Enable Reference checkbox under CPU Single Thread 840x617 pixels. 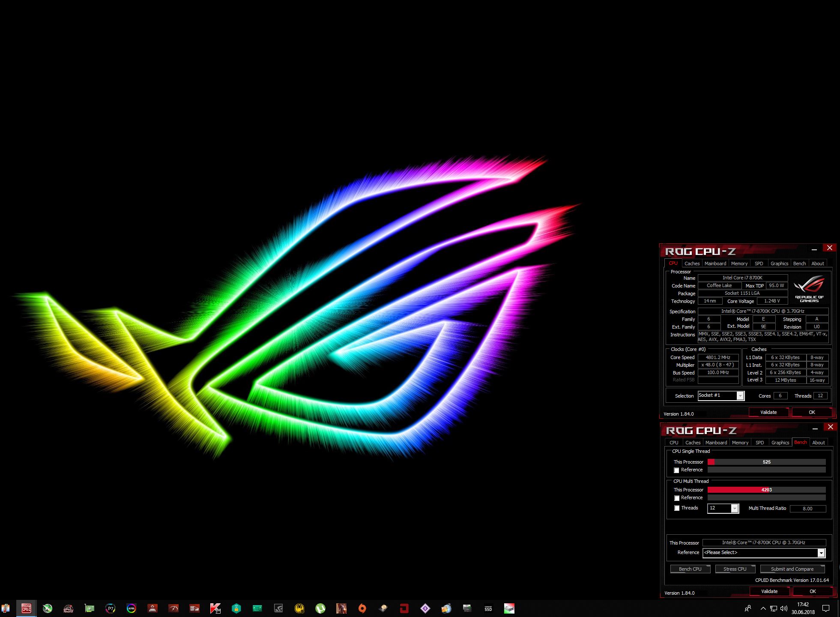pos(677,470)
